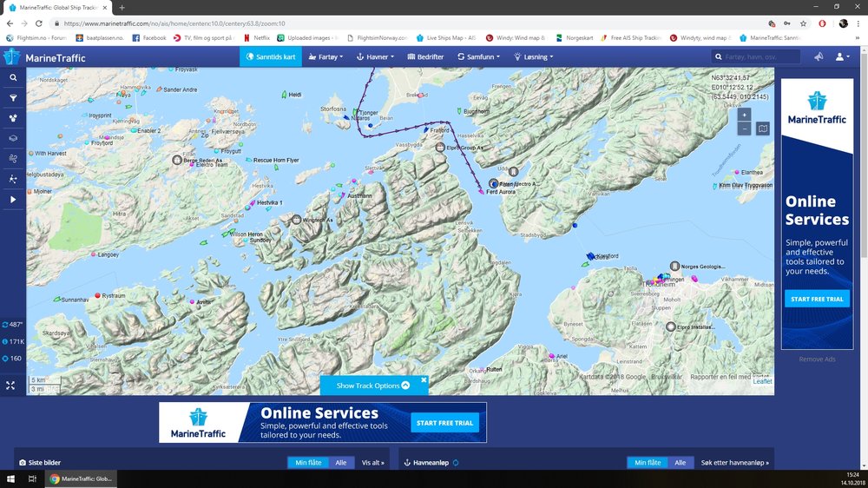Click START FREE TRIAL in bottom banner
This screenshot has height=488, width=868.
pos(444,423)
